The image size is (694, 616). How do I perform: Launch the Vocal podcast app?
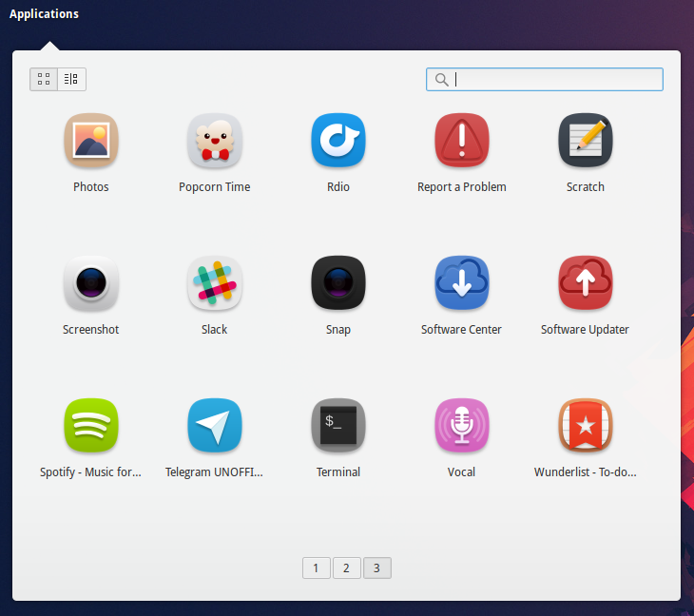tap(462, 426)
